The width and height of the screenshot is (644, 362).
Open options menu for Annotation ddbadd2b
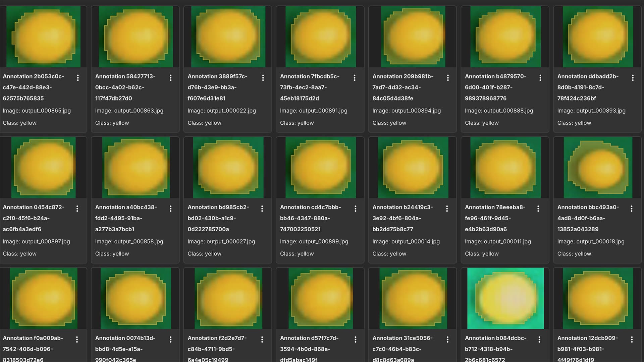633,78
